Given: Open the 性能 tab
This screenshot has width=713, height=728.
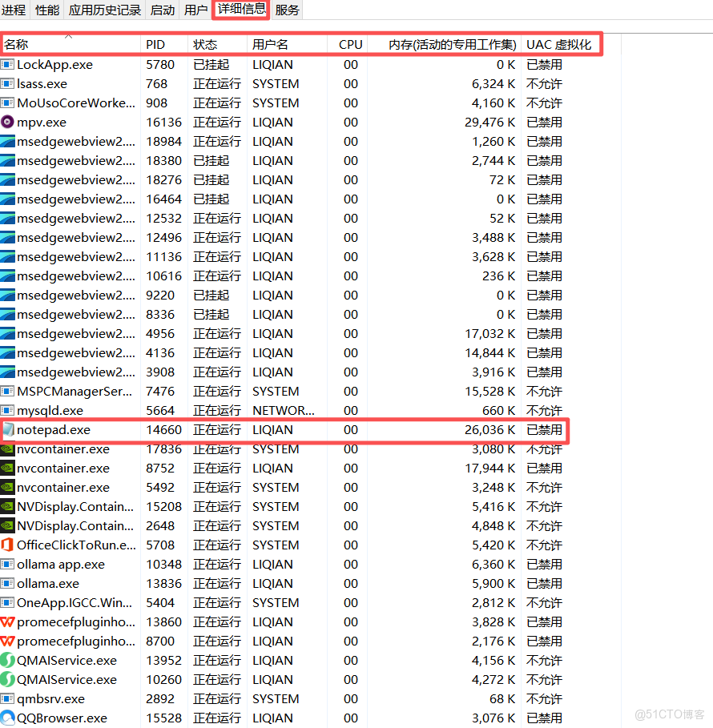Looking at the screenshot, I should pos(47,10).
